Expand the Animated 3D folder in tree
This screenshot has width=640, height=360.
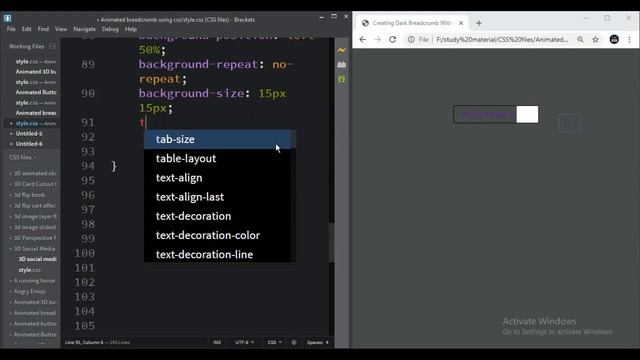(x=33, y=302)
